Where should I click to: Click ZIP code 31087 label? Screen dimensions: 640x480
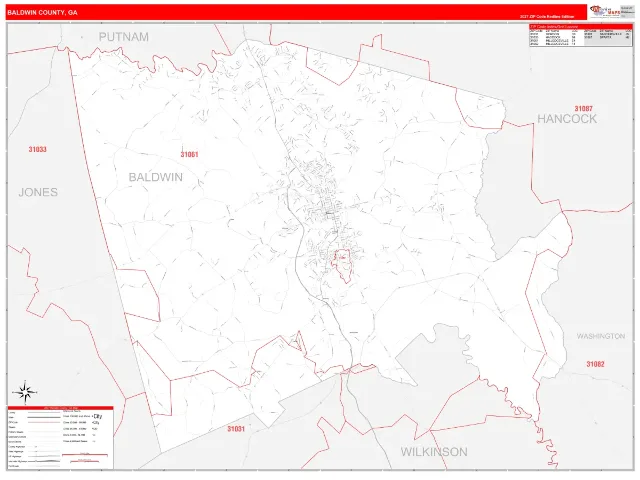[583, 109]
